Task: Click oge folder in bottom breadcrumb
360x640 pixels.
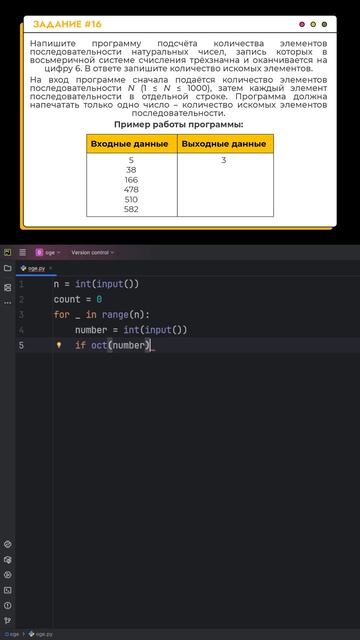Action: pos(12,634)
